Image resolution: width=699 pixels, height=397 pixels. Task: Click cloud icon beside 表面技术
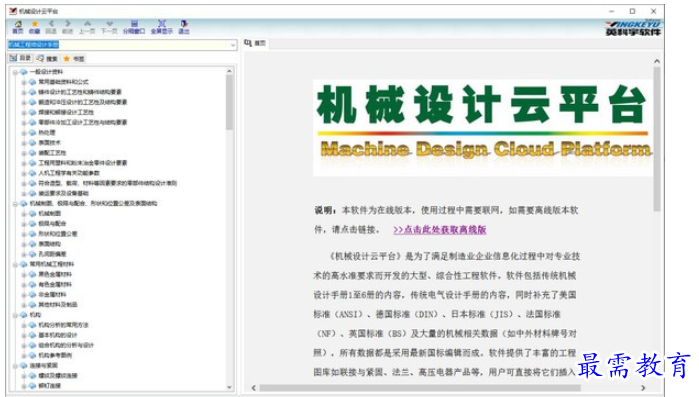[32, 143]
